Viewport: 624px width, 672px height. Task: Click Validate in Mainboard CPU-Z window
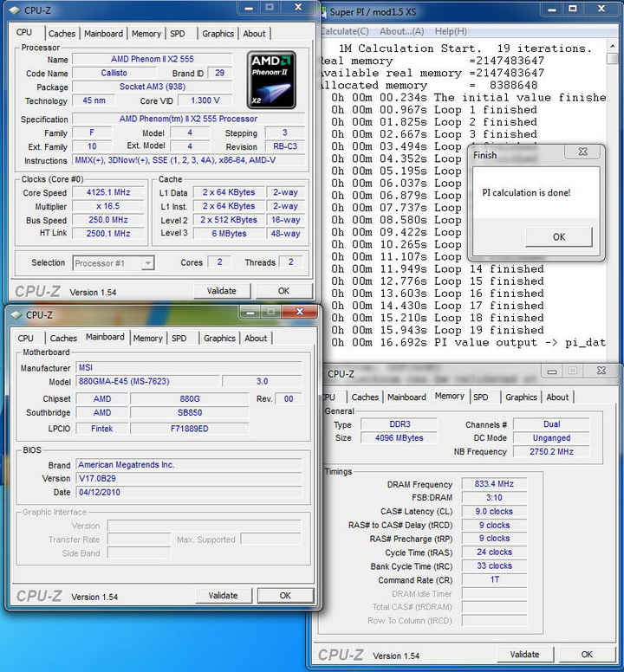pos(223,596)
